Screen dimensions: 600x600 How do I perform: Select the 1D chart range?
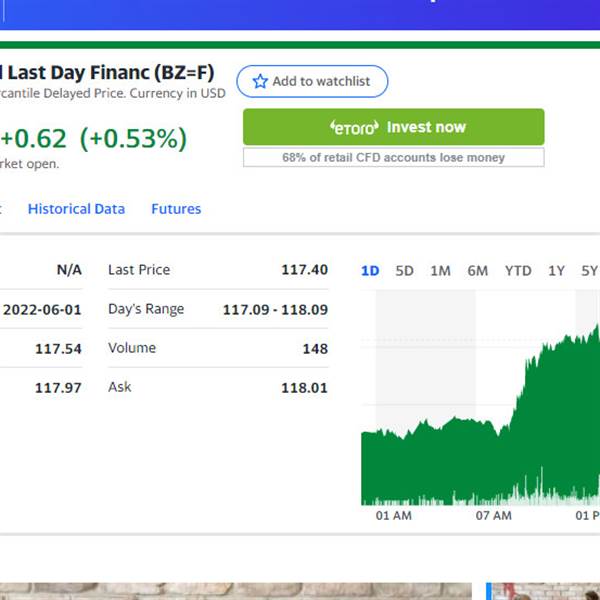370,271
